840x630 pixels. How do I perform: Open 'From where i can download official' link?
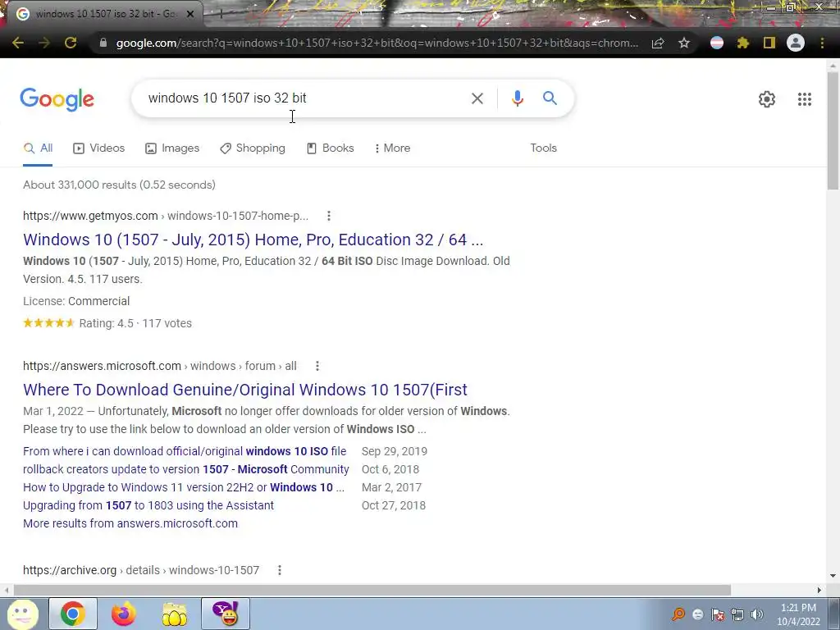[185, 451]
